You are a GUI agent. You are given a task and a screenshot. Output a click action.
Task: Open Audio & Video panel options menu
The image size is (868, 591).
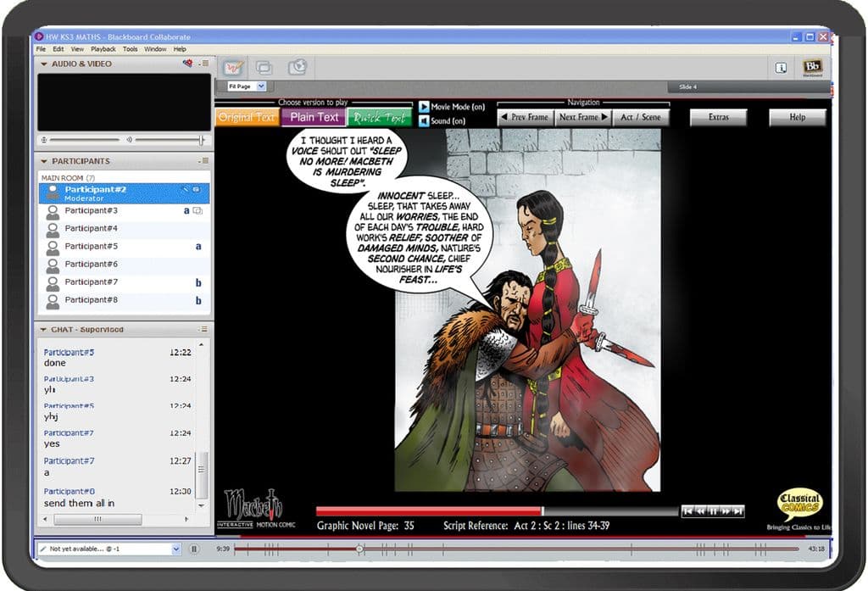(203, 63)
